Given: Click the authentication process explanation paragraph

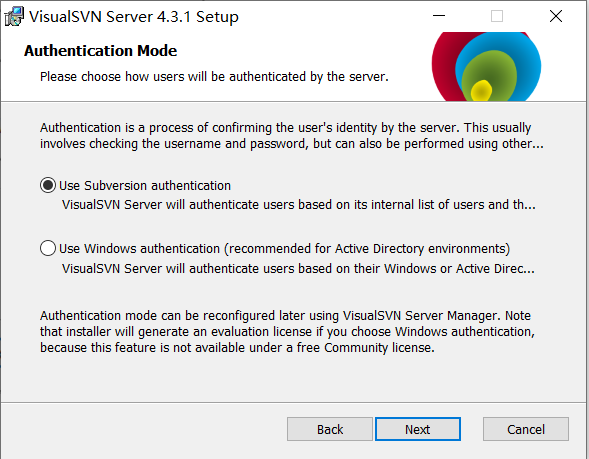Looking at the screenshot, I should coord(291,136).
